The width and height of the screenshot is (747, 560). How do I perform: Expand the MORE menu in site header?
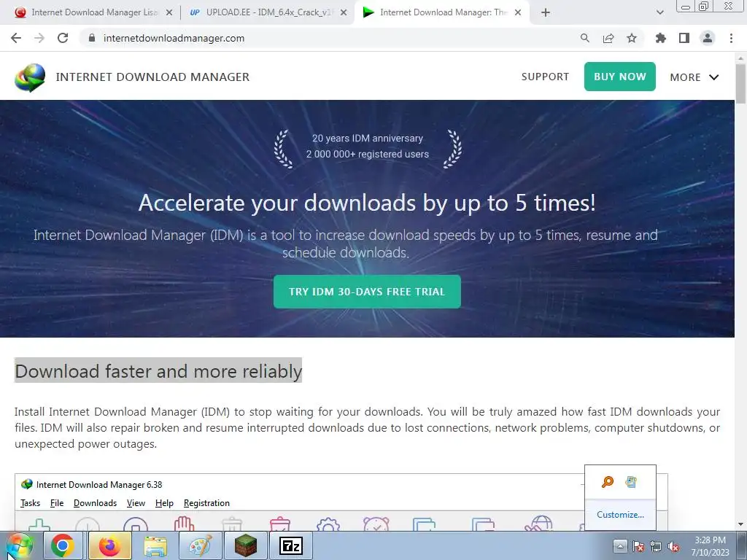pos(694,77)
